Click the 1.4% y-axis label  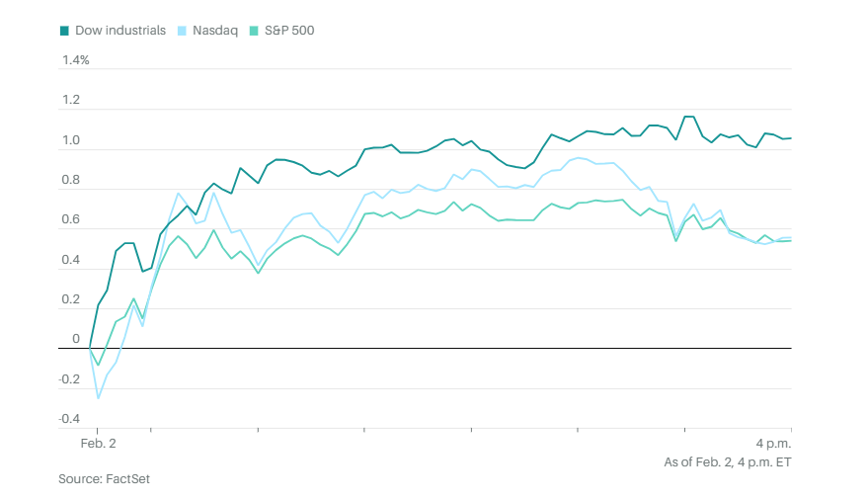click(x=76, y=60)
